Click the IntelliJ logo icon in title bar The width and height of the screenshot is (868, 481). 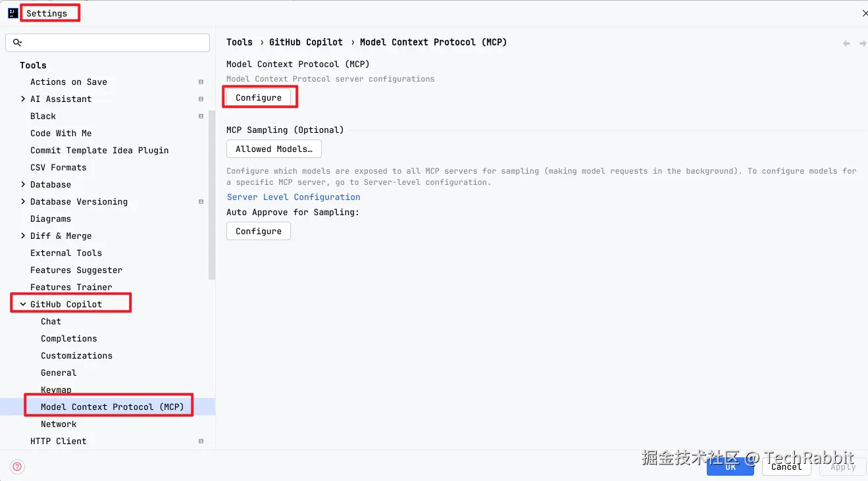point(13,13)
